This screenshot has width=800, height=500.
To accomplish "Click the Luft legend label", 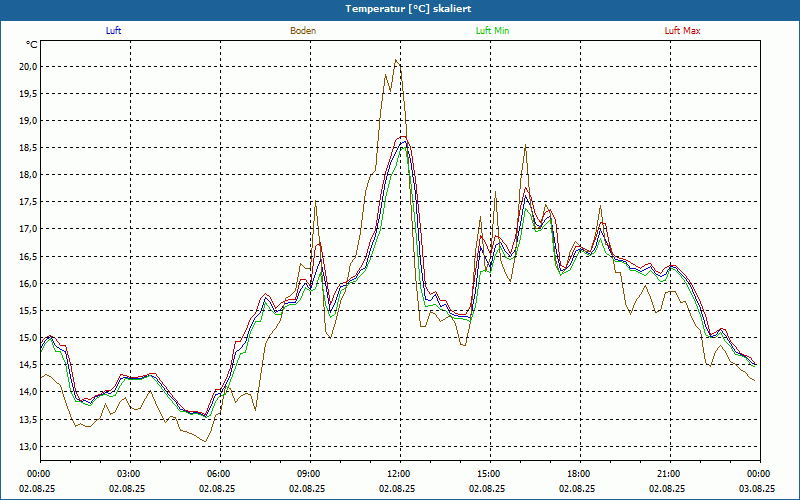I will 113,31.
